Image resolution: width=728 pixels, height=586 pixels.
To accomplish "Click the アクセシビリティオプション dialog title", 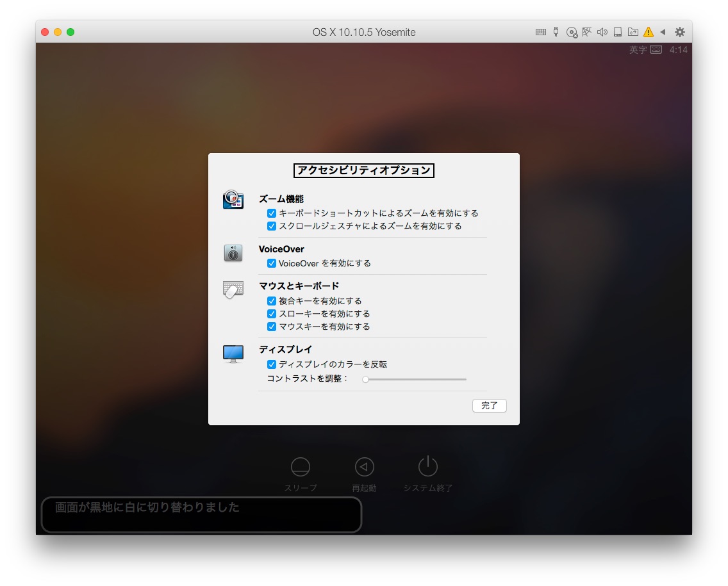I will (x=364, y=170).
